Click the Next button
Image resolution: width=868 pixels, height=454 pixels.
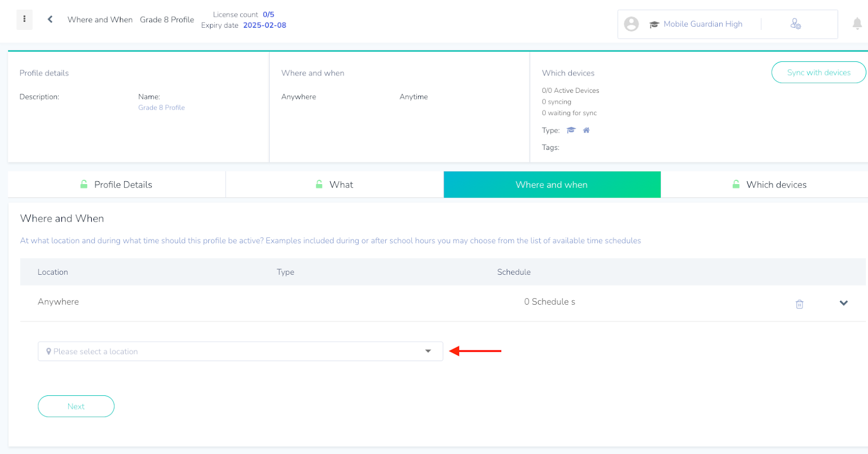pyautogui.click(x=76, y=406)
